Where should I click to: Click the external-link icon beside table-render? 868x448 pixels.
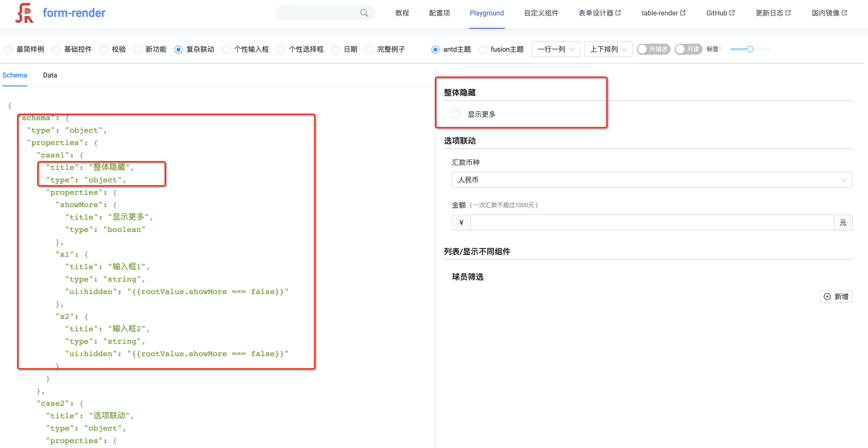[x=684, y=12]
